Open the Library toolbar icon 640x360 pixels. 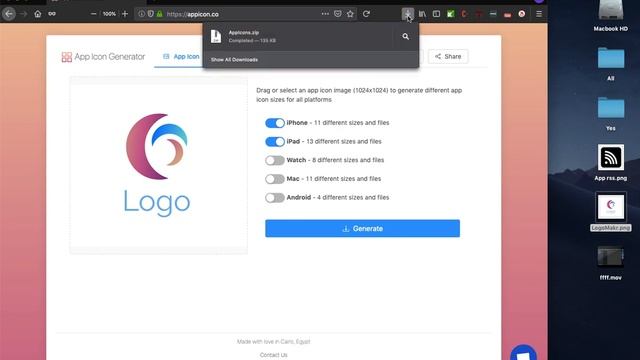(422, 14)
